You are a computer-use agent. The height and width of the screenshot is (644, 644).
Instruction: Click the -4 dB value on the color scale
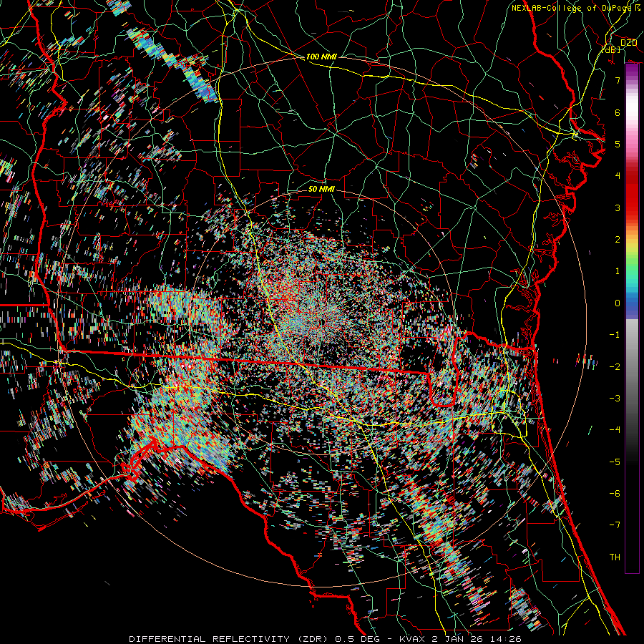(615, 430)
